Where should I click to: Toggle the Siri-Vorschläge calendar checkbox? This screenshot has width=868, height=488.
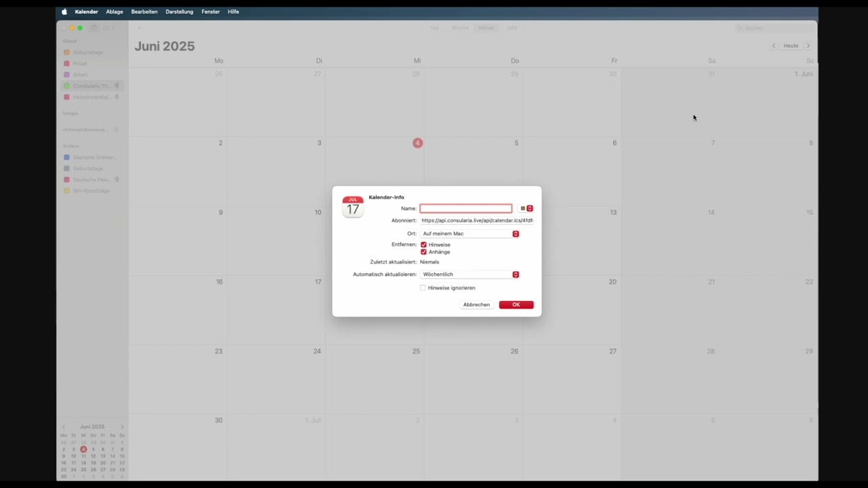coord(66,190)
